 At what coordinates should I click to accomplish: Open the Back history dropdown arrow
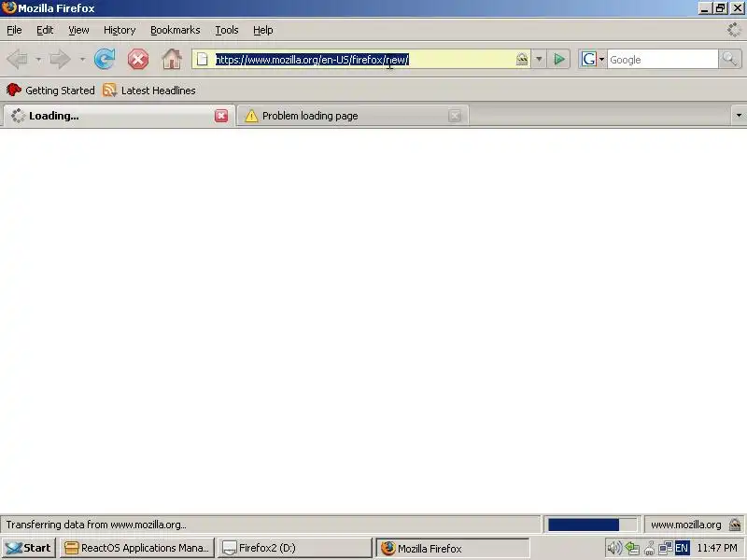click(38, 60)
